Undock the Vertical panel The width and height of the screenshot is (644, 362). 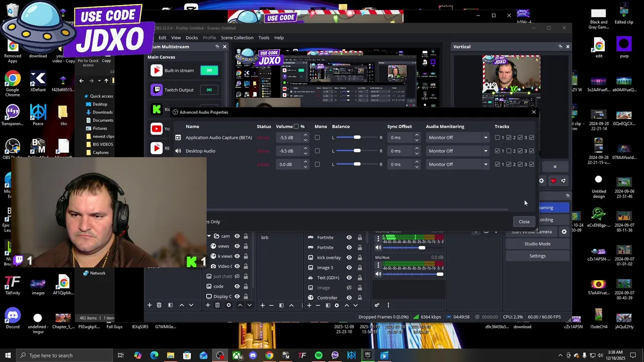point(560,47)
